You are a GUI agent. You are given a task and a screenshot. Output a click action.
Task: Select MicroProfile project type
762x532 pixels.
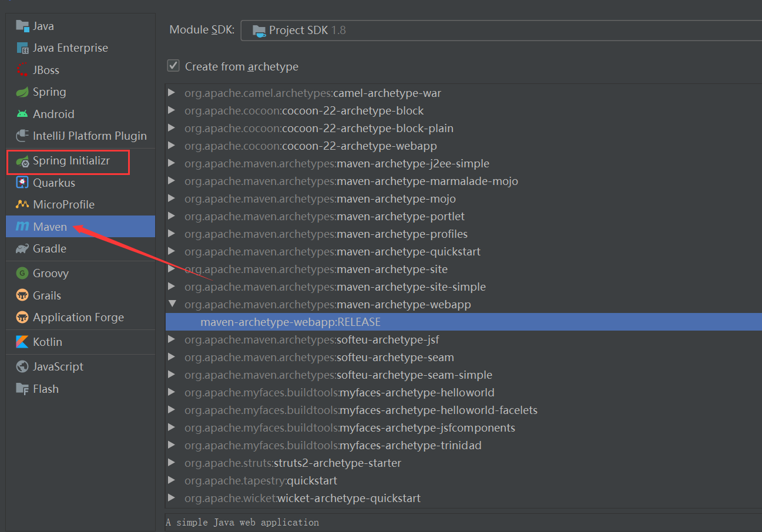tap(80, 205)
